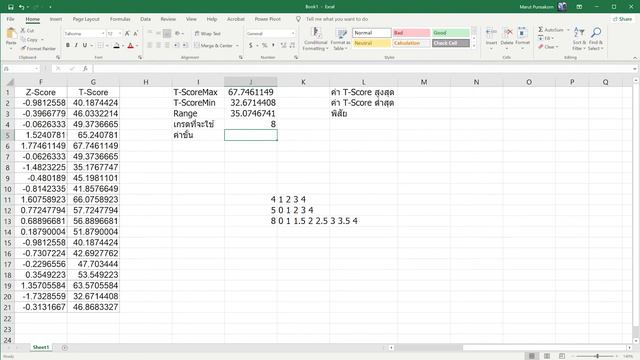Open Format as Table

click(x=340, y=39)
